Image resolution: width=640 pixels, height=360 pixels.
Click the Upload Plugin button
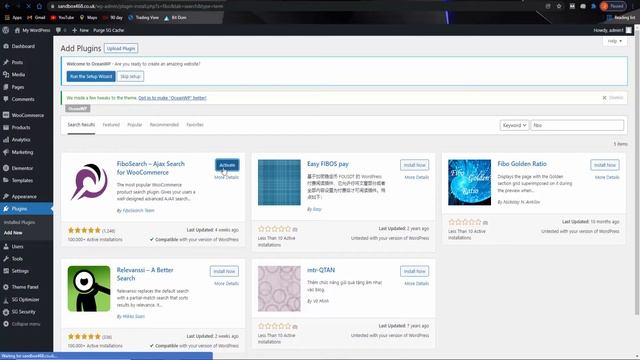click(x=121, y=49)
